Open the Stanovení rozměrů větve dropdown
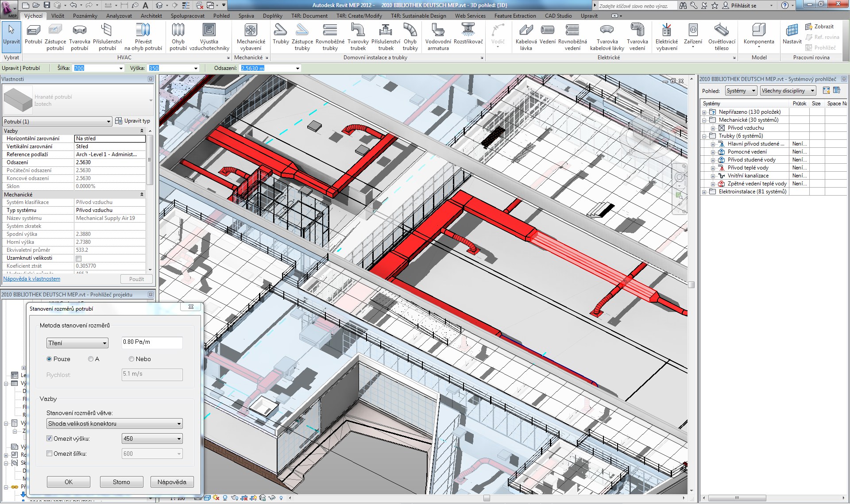Image resolution: width=850 pixels, height=504 pixels. tap(114, 423)
